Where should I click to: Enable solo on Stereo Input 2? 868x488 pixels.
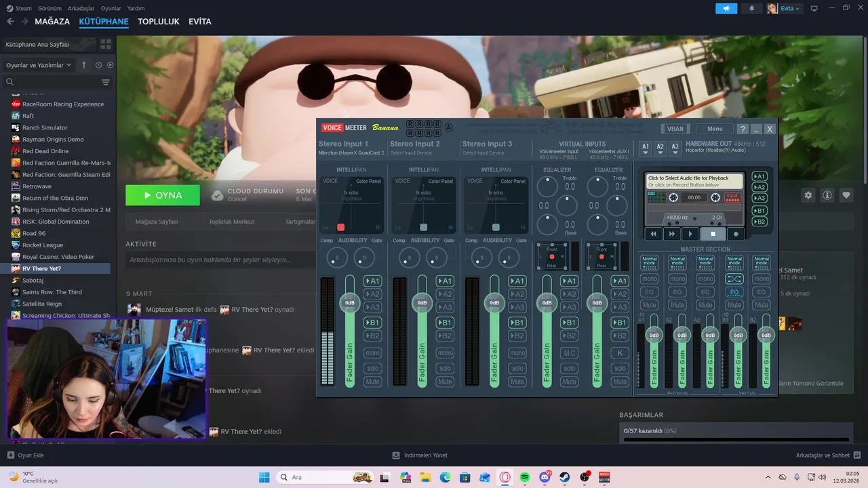[x=445, y=368]
